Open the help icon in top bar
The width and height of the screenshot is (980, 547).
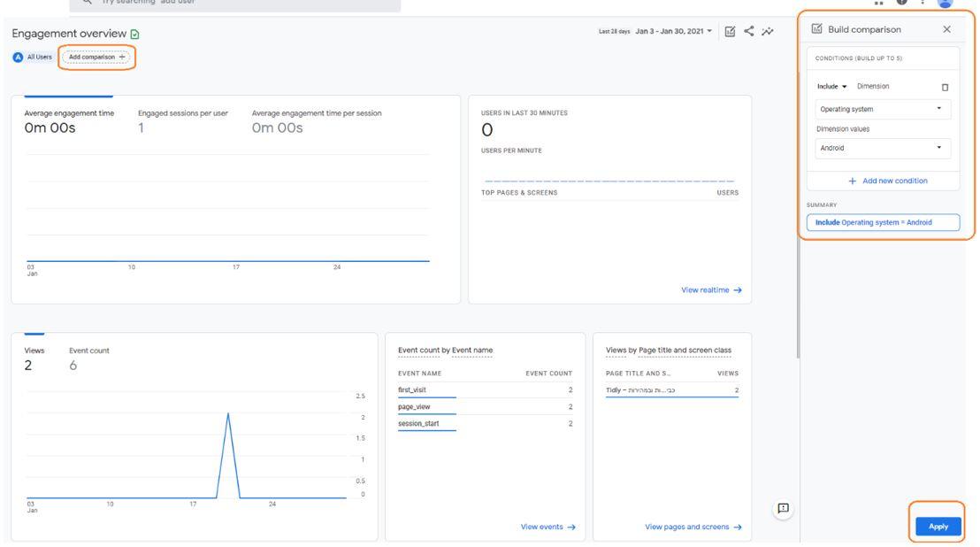pos(902,2)
